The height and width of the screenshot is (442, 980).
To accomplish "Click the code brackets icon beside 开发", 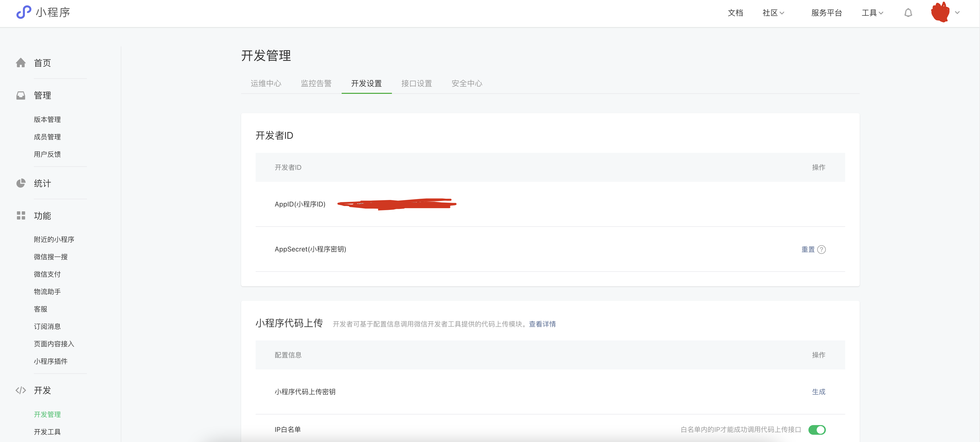I will pyautogui.click(x=21, y=390).
